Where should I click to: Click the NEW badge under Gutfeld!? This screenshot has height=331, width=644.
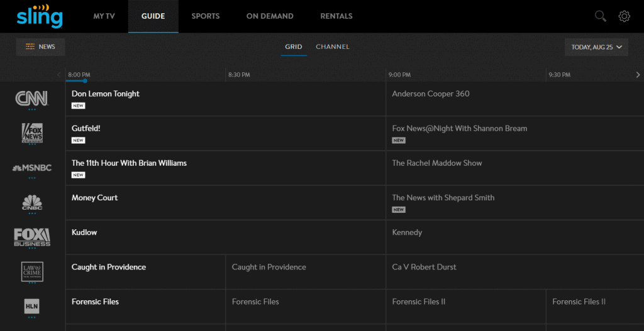click(x=79, y=140)
